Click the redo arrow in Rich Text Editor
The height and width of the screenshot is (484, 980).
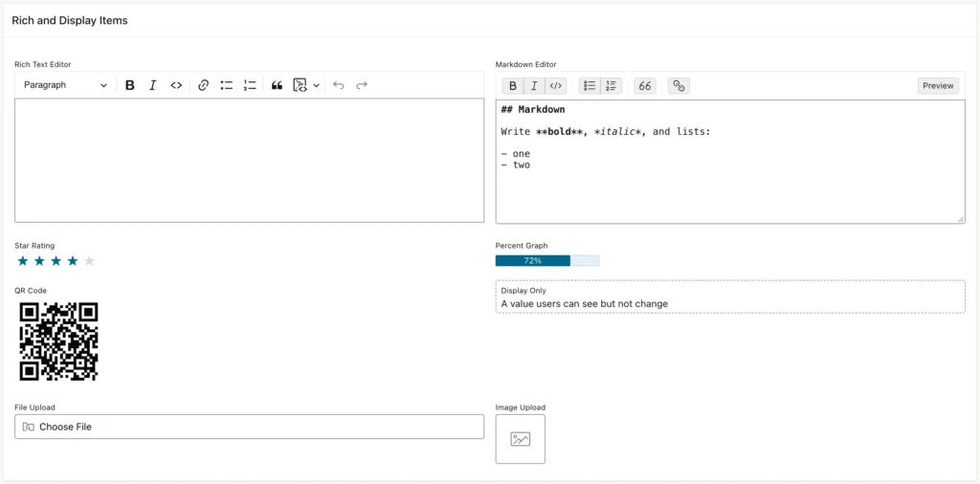(361, 85)
